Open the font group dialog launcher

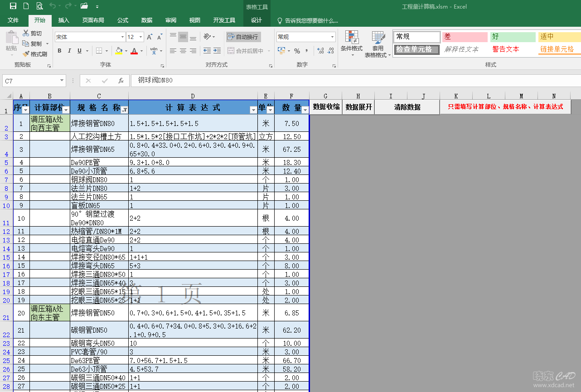(x=162, y=66)
